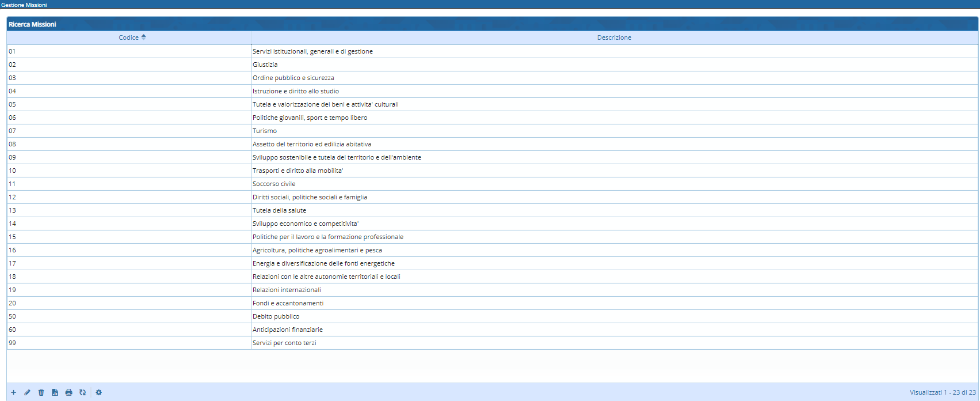Viewport: 980px width, 401px height.
Task: Click the Ricerca Missioni panel title
Action: (32, 24)
